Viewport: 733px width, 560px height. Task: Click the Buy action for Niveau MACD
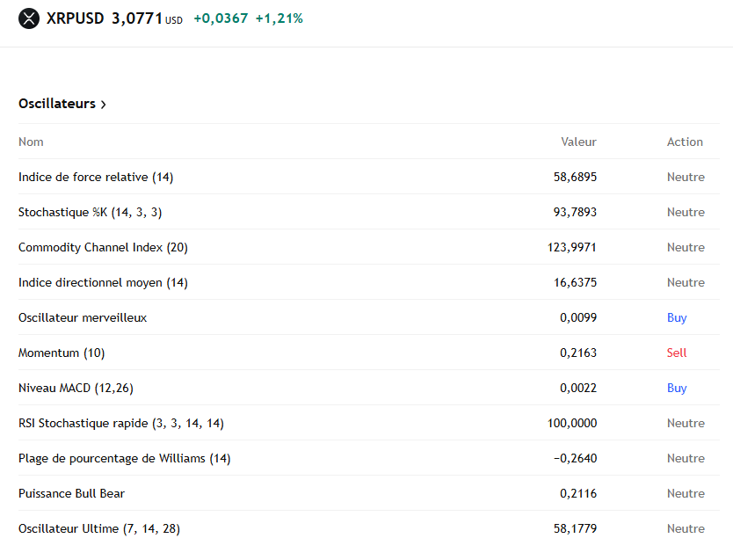[677, 388]
